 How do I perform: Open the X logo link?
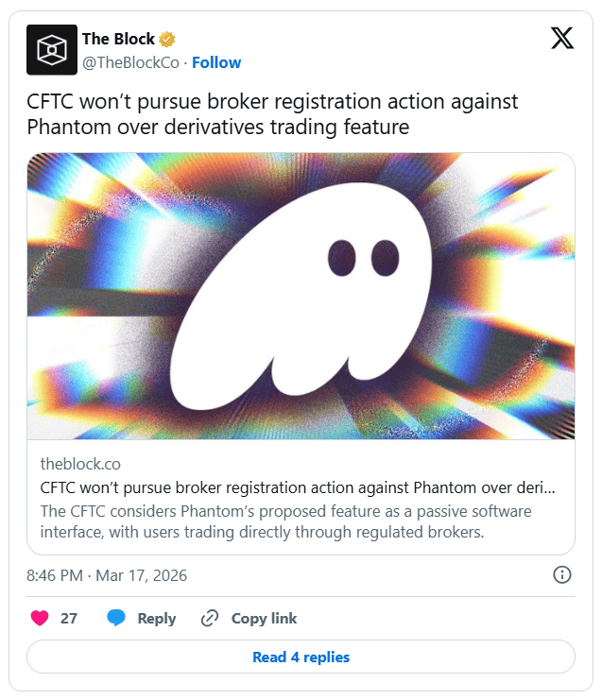[x=561, y=39]
